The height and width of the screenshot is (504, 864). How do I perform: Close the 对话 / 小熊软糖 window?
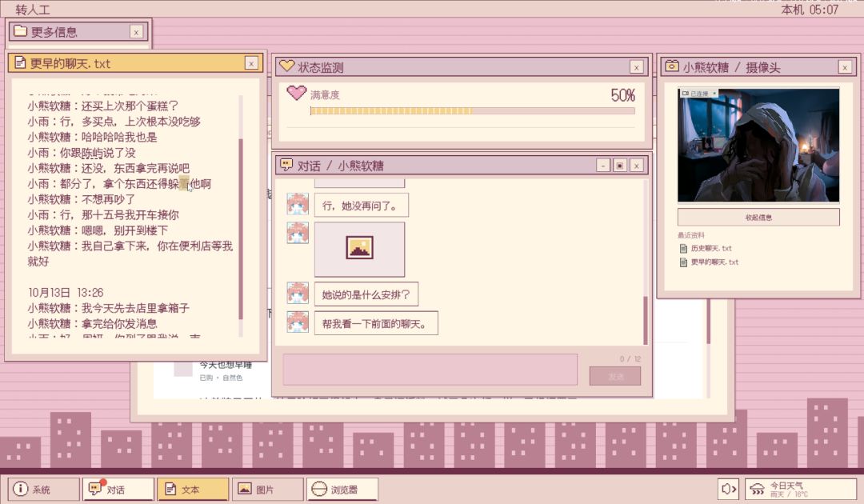click(x=637, y=166)
